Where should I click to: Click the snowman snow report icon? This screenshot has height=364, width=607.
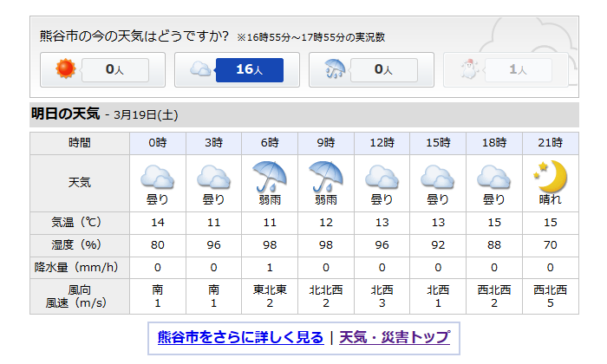469,69
